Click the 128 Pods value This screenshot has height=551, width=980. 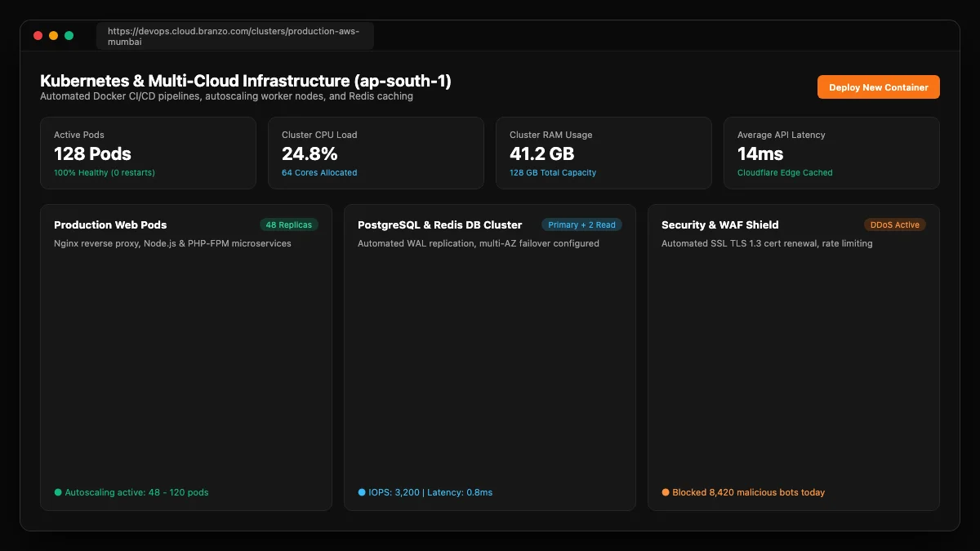92,153
